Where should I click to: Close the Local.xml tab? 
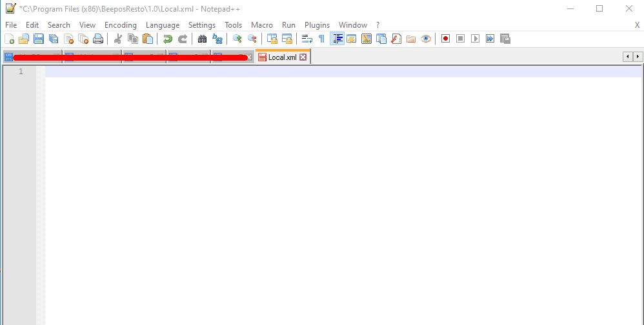(303, 57)
